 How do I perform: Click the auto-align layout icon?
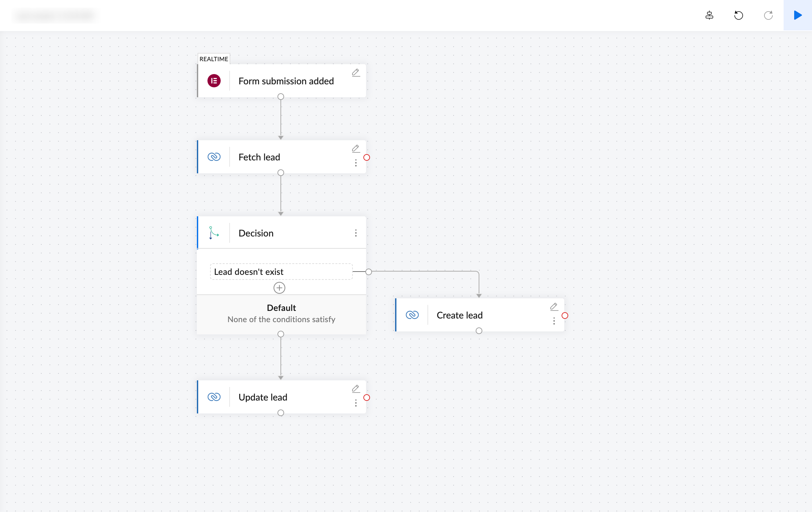click(709, 16)
